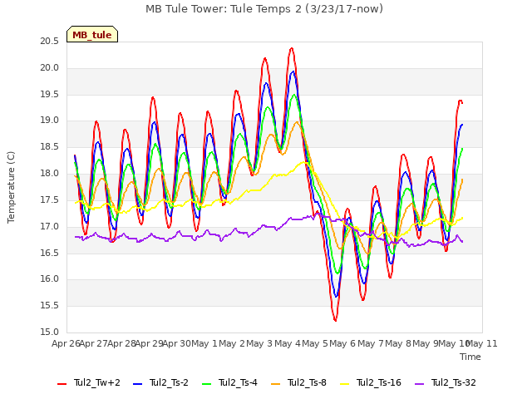Click the purple Tul2_Ts-32 legend swatch
The width and height of the screenshot is (532, 399).
coord(419,384)
